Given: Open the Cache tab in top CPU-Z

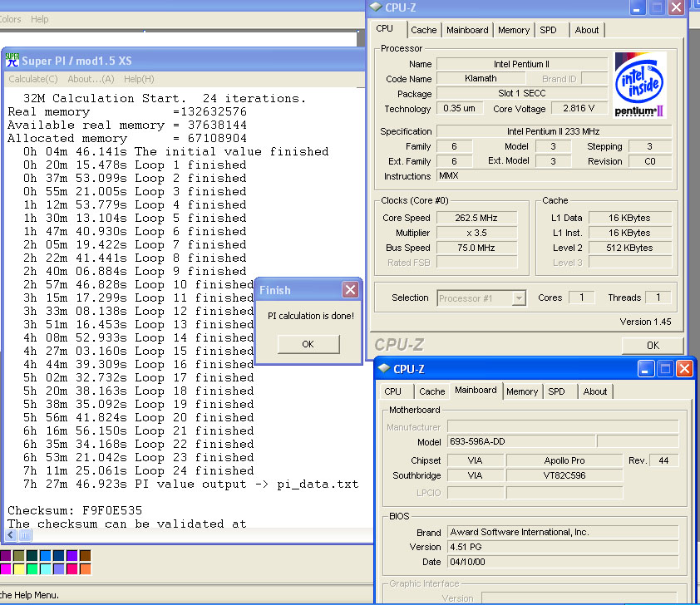Looking at the screenshot, I should pos(424,31).
